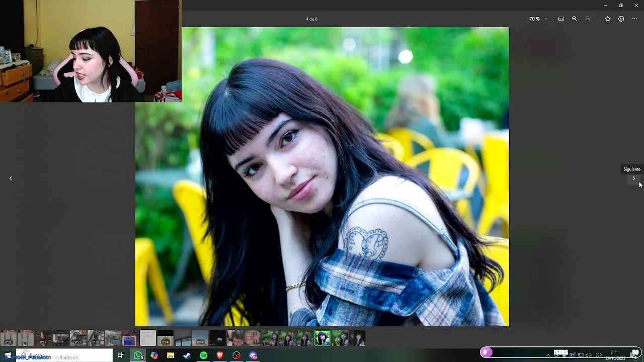Minimize the photo viewer window
Viewport: 644px width, 362px height.
(605, 5)
